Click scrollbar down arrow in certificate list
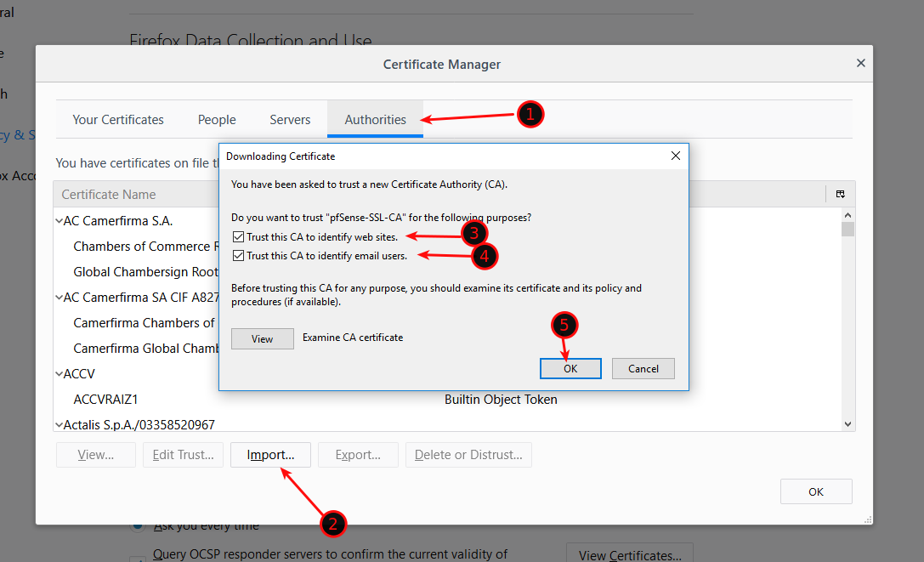This screenshot has height=562, width=924. [847, 423]
